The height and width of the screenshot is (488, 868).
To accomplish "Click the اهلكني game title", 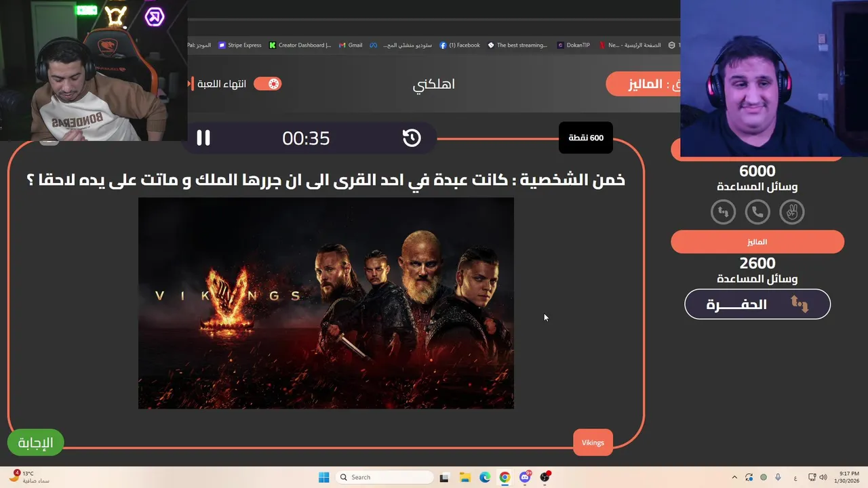I will 434,84.
